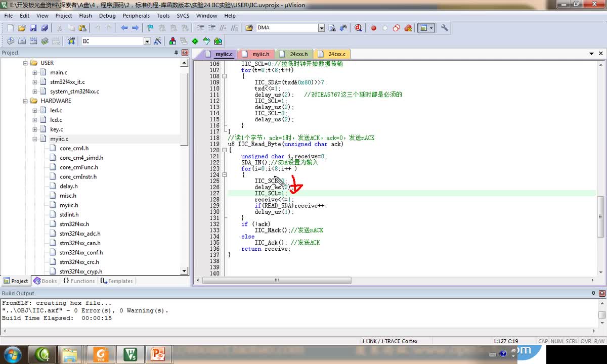This screenshot has width=607, height=364.
Task: Open the Flash menu
Action: 85,16
